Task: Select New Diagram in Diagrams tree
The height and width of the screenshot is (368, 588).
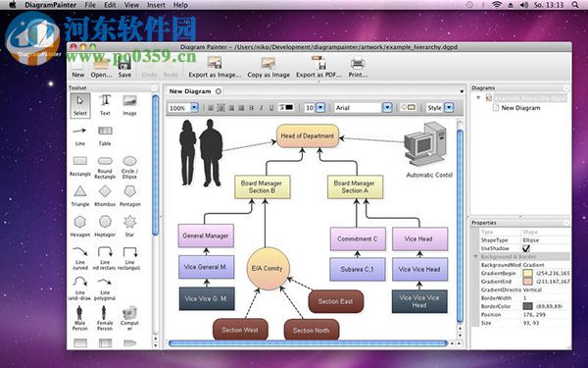Action: (x=520, y=108)
